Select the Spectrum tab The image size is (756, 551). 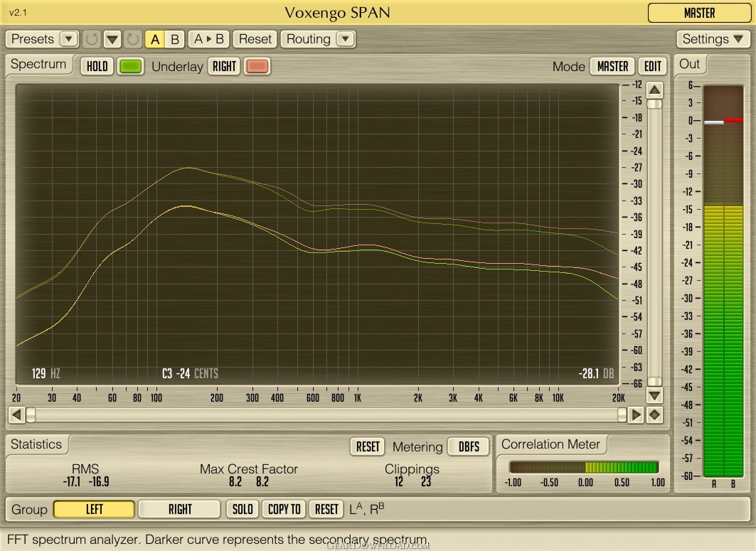tap(38, 64)
